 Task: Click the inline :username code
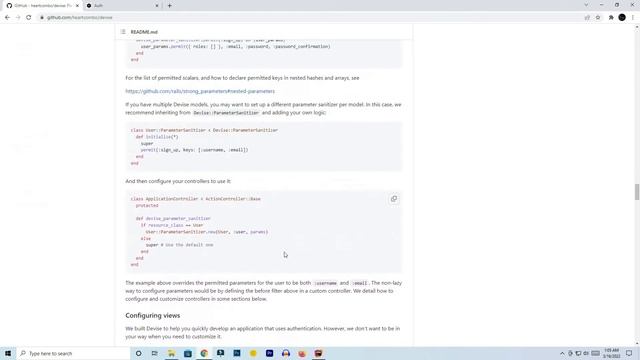325,283
